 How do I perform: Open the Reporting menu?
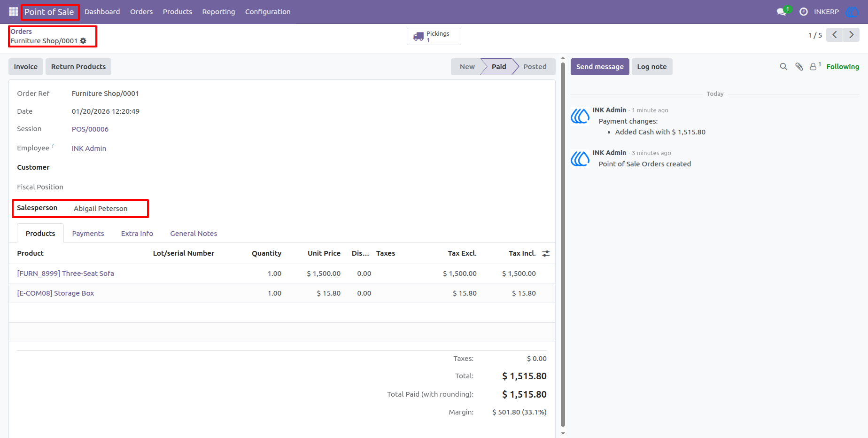pos(218,12)
